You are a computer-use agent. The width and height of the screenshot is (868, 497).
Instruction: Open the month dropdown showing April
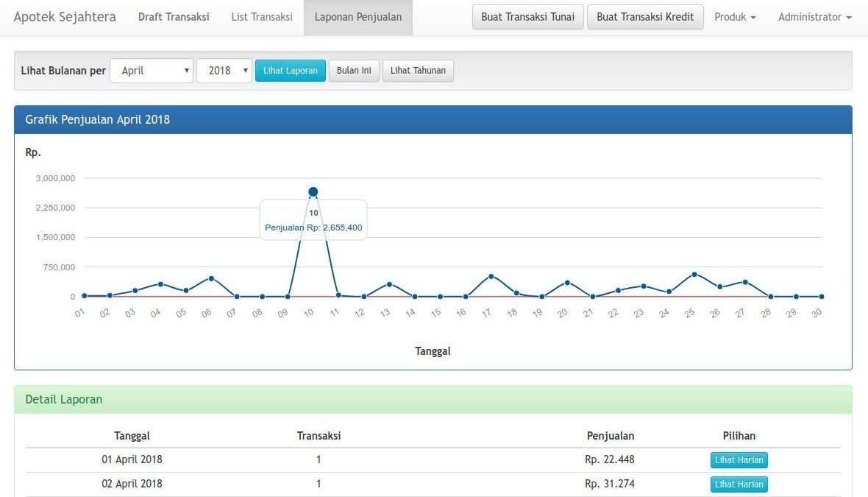152,71
